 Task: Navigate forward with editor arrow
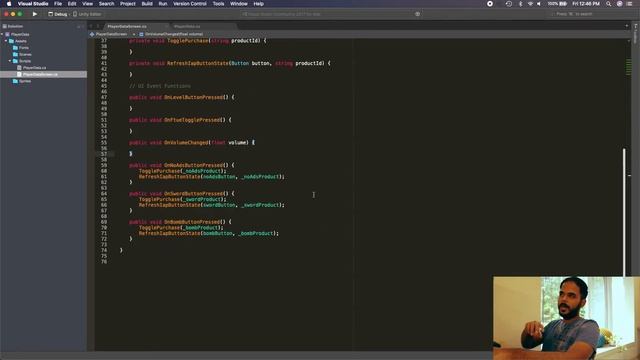[x=98, y=26]
